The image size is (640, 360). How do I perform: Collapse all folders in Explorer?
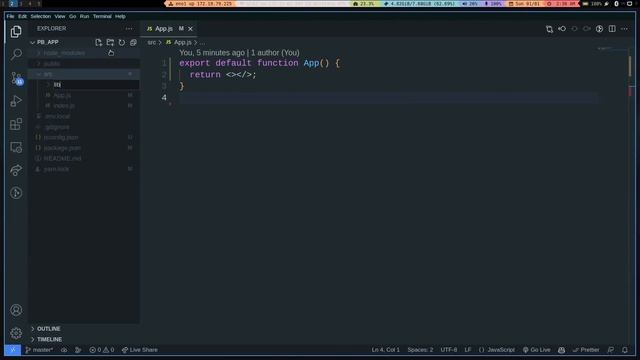133,42
